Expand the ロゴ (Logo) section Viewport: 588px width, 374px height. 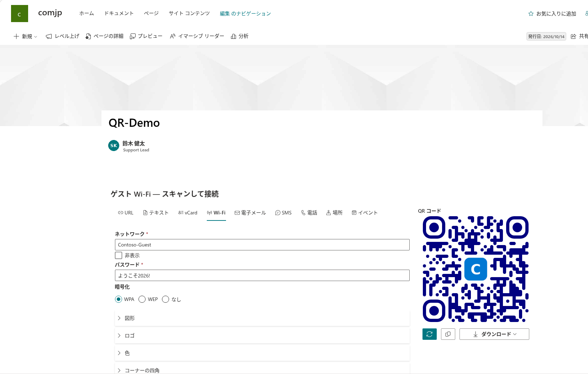tap(262, 336)
